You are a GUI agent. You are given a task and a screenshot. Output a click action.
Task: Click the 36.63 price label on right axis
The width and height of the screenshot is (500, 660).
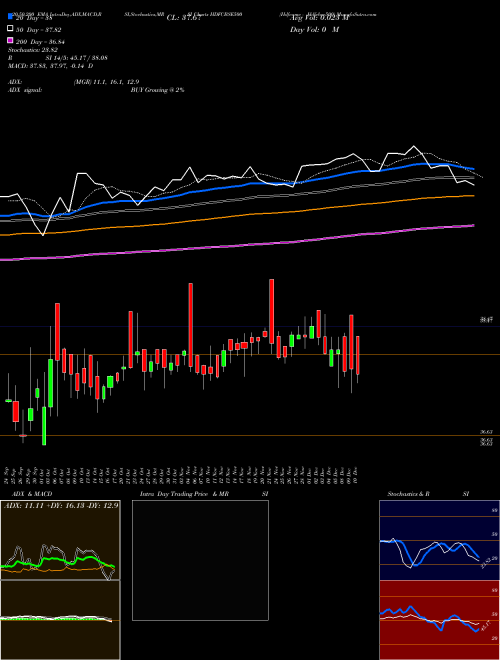(486, 432)
